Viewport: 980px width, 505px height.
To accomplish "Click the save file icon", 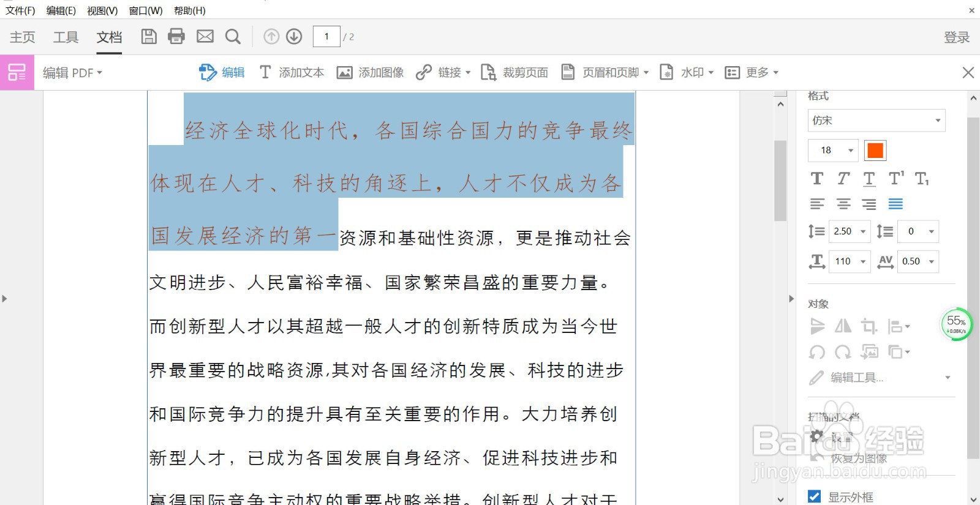I will coord(149,37).
